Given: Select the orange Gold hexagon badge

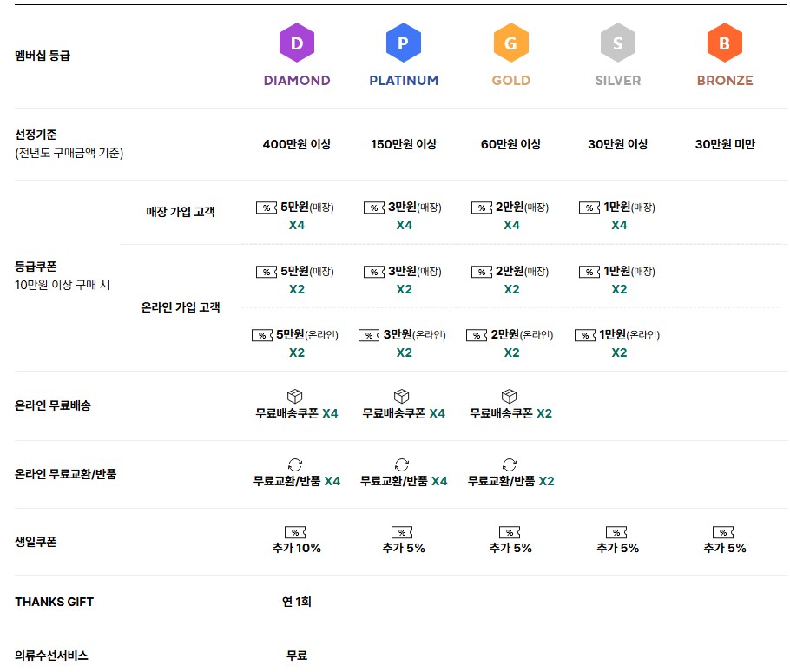Looking at the screenshot, I should [x=510, y=43].
